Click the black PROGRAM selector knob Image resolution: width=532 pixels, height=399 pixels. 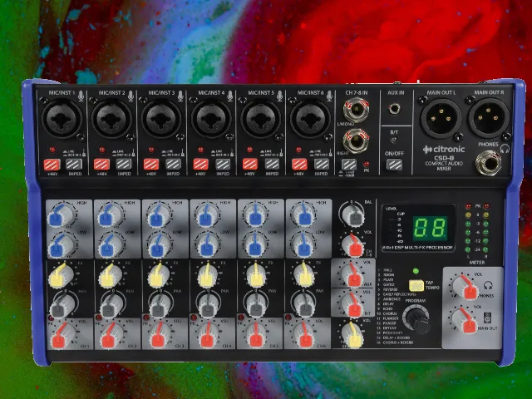tap(416, 317)
